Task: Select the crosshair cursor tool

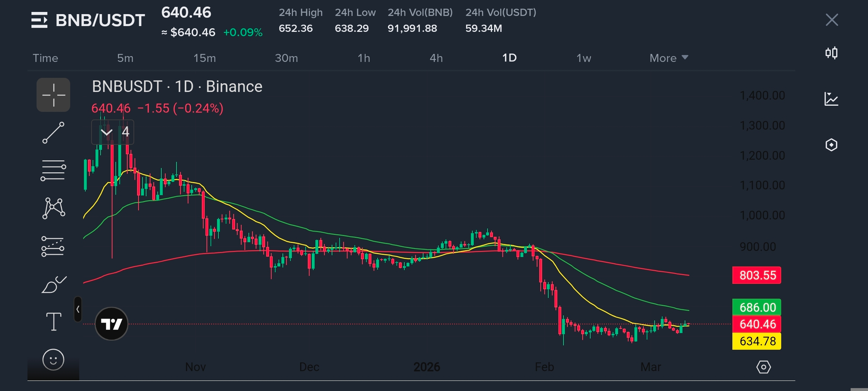Action: click(x=53, y=95)
